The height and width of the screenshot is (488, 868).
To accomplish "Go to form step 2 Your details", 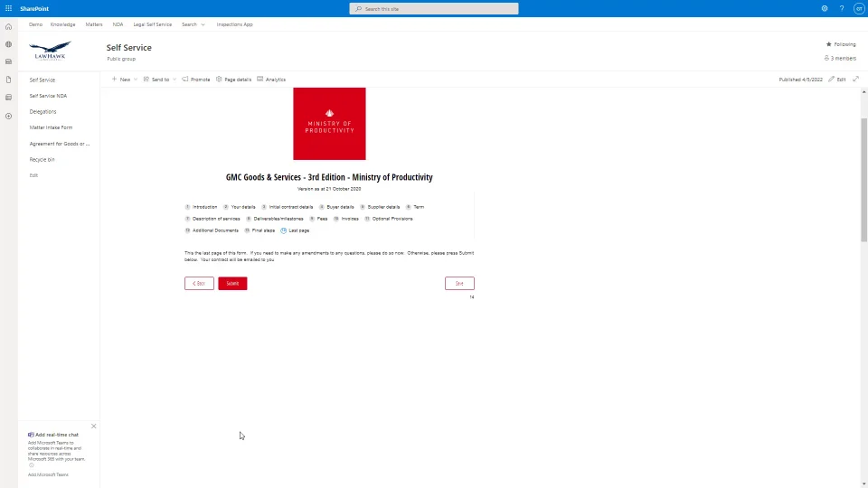I will click(239, 207).
